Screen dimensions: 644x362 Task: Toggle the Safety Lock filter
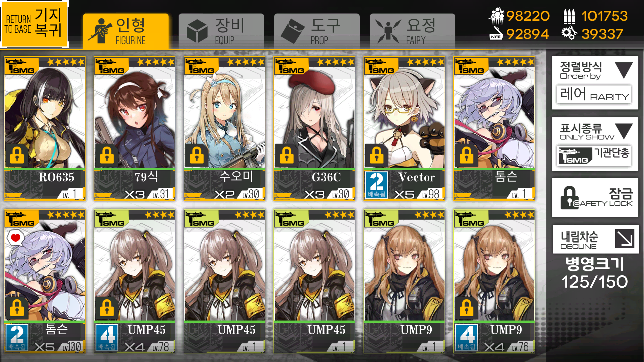[x=595, y=198]
